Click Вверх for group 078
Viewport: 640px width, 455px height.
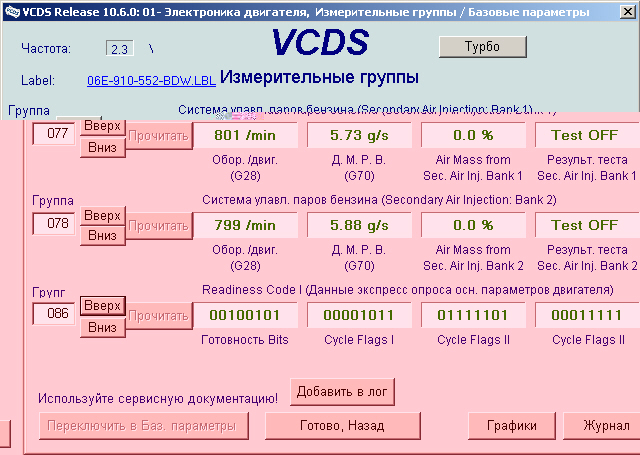[x=102, y=215]
